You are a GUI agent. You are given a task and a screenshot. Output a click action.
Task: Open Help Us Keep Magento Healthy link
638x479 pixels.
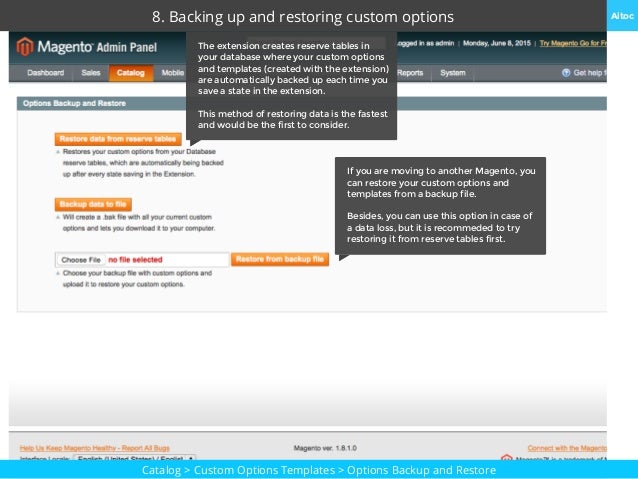tap(94, 448)
